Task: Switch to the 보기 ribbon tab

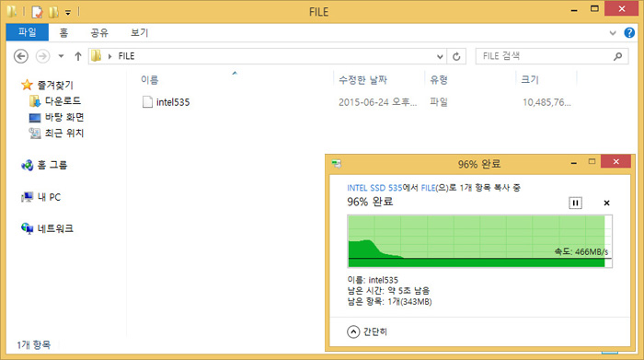Action: (139, 32)
